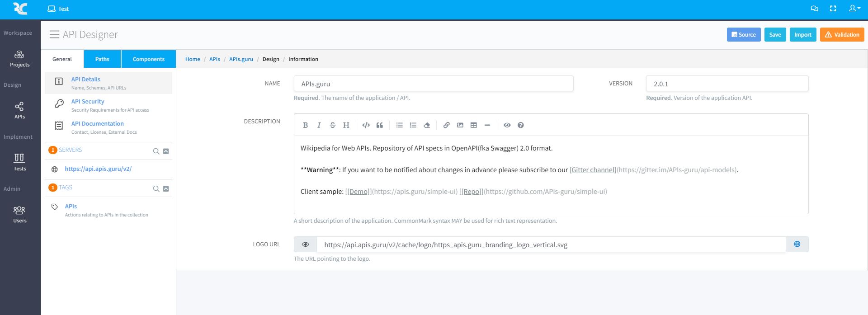
Task: Create a numbered list
Action: [413, 125]
